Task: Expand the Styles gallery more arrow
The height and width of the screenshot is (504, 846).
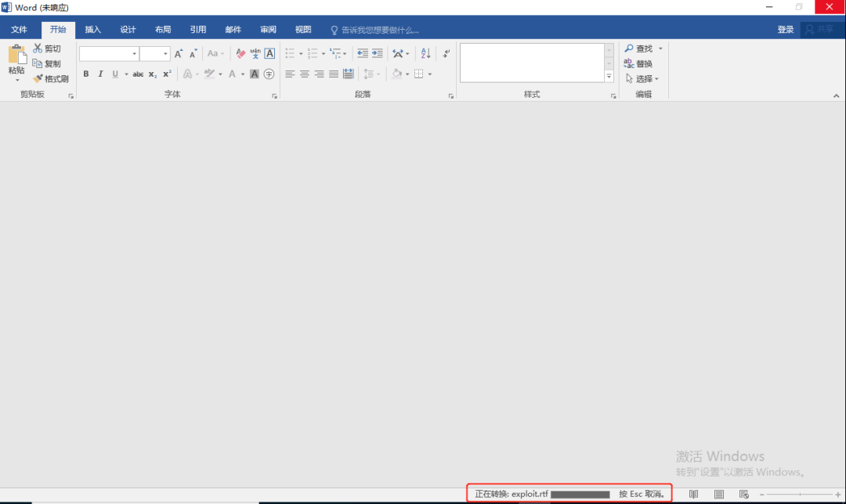Action: tap(609, 76)
